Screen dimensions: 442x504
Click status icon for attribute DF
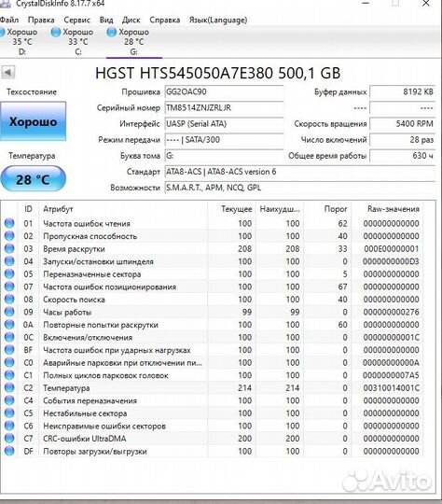[9, 451]
